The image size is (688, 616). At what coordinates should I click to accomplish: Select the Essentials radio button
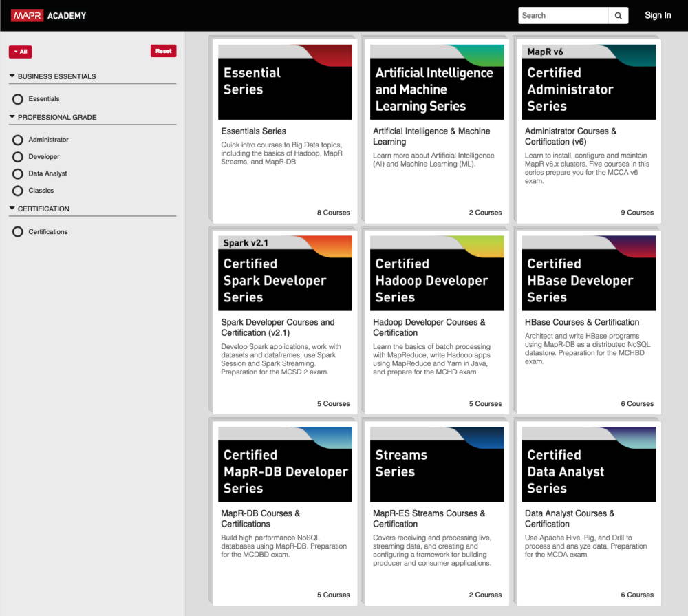[18, 99]
